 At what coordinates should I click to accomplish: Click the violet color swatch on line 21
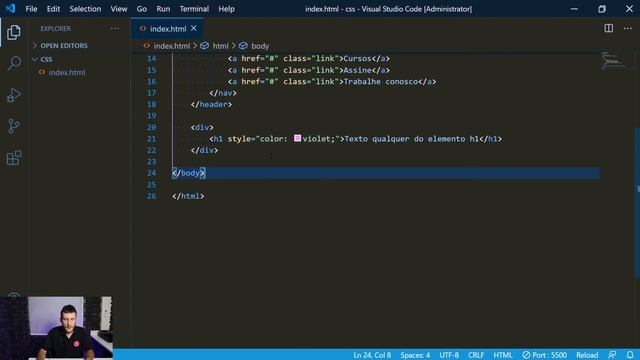pos(298,138)
